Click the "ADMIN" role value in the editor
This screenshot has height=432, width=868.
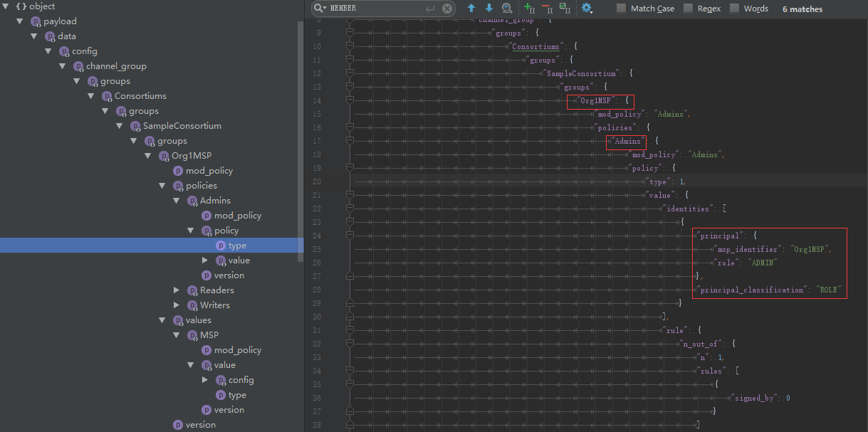click(762, 263)
